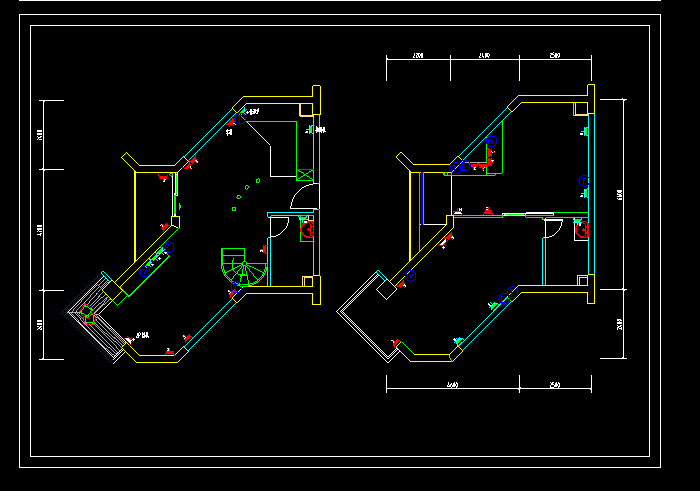Click the red circular fixture in right plan bathroom
The height and width of the screenshot is (491, 700).
click(582, 231)
